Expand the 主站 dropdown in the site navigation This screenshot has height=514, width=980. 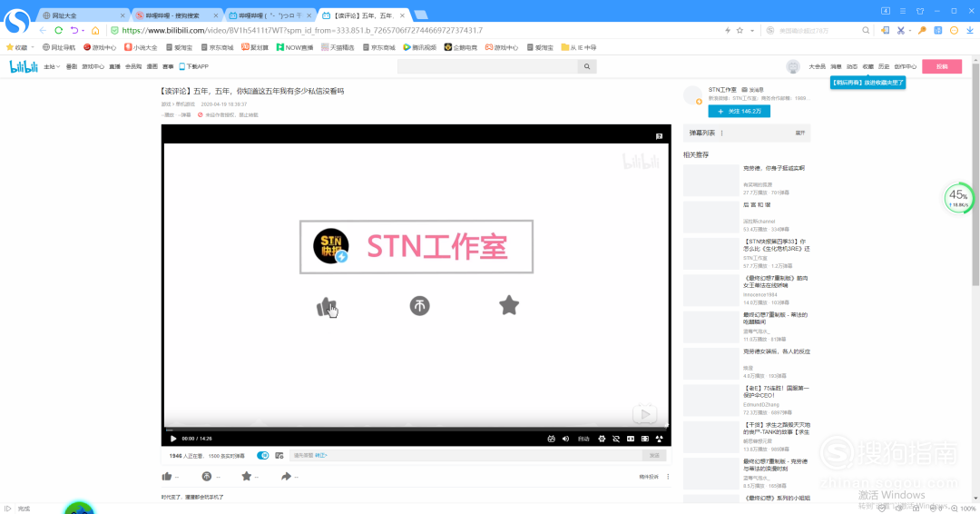coord(52,66)
